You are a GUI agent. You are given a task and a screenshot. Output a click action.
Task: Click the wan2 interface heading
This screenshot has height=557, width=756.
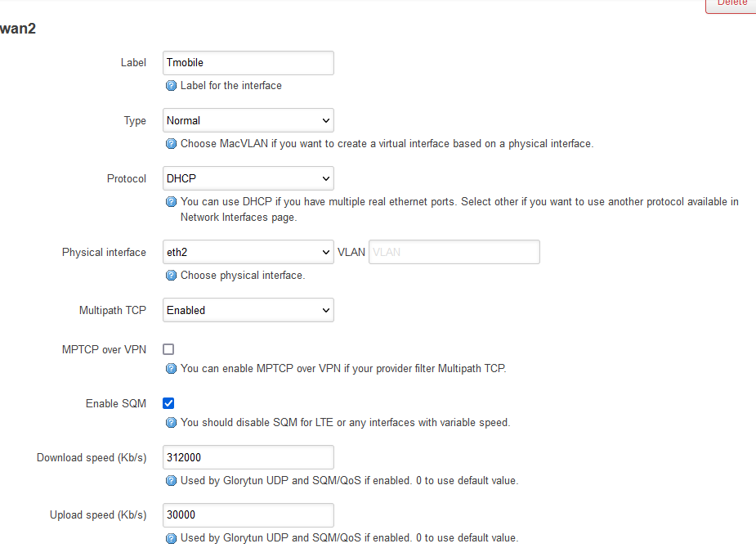pos(17,28)
